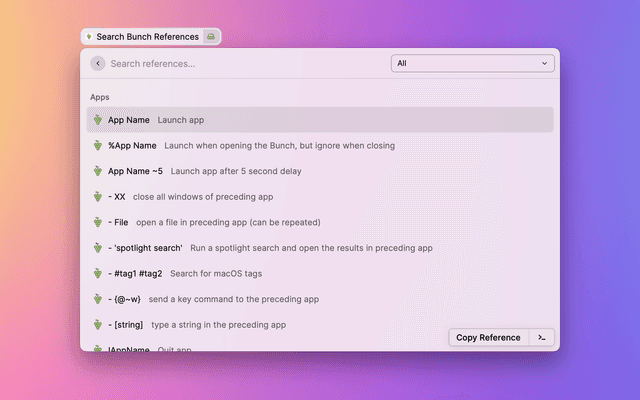Click the green icon in title pill
The image size is (640, 400).
210,37
